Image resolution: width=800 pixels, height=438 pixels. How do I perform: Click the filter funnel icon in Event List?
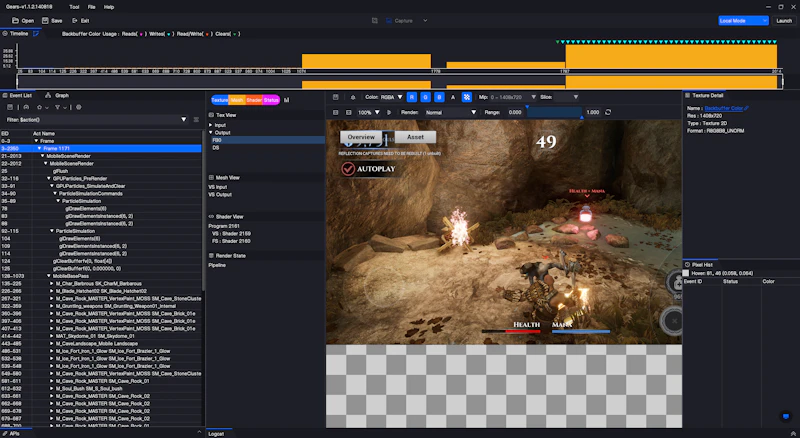pyautogui.click(x=58, y=107)
